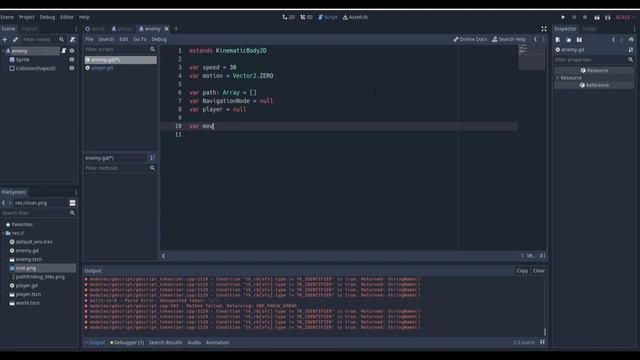Go to previous object in Inspector history
This screenshot has height=360, width=640.
pyautogui.click(x=613, y=40)
